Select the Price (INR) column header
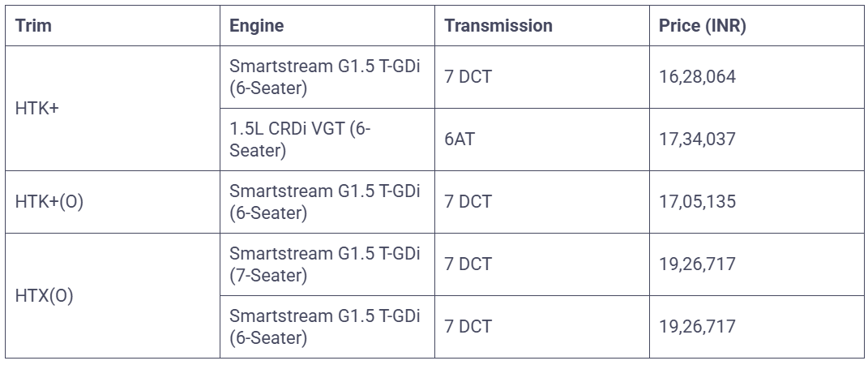868x365 pixels. point(702,26)
